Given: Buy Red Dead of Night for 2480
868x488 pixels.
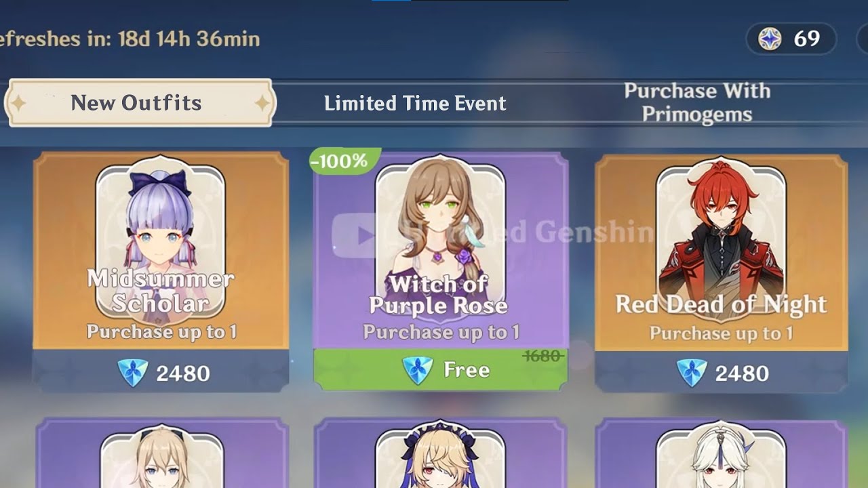Looking at the screenshot, I should point(721,372).
